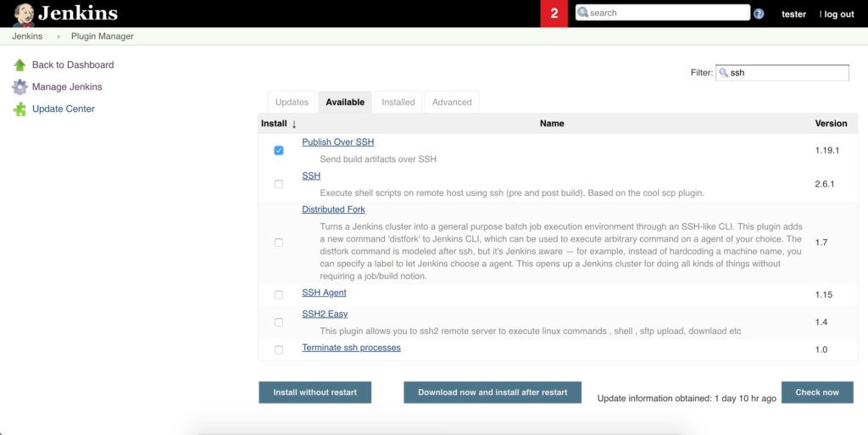This screenshot has height=435, width=868.
Task: Click the Update Center puzzle piece icon
Action: click(20, 109)
